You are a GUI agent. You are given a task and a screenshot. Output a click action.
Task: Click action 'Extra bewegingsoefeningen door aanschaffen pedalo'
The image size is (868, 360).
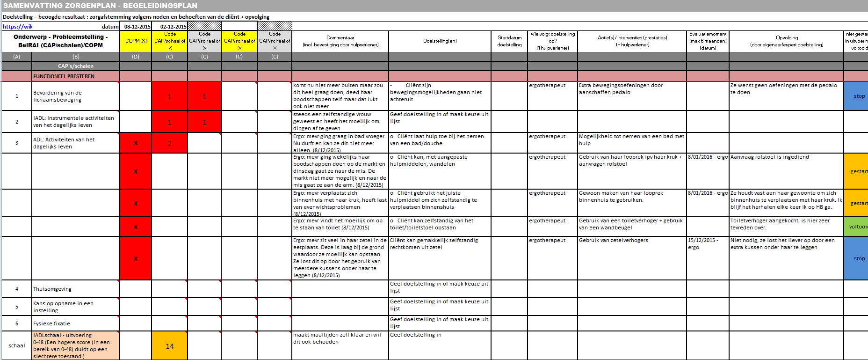coord(632,96)
